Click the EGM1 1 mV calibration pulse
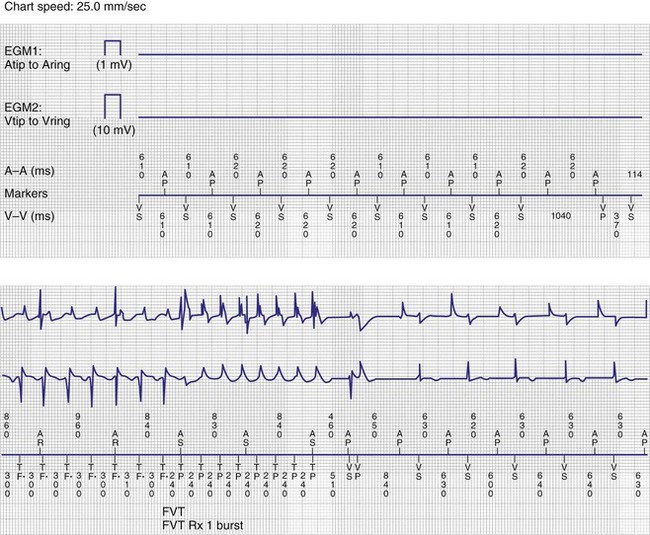The image size is (650, 535). 112,47
